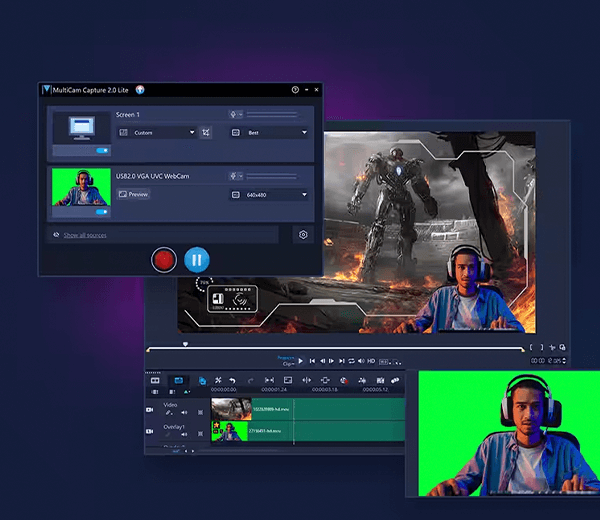Screen dimensions: 600x520
Task: Click the Screen 1 audio volume slider
Action: [273, 115]
